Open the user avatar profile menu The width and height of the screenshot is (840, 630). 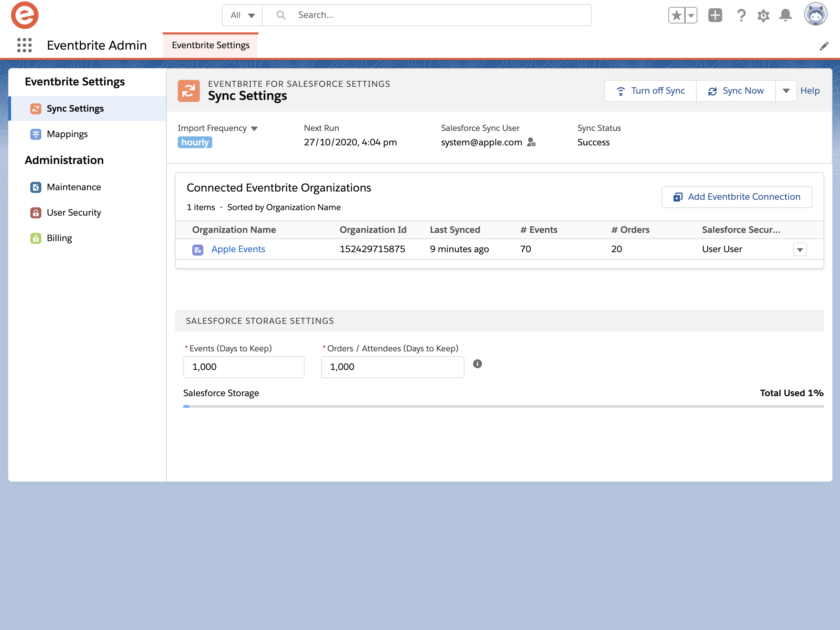click(x=816, y=14)
